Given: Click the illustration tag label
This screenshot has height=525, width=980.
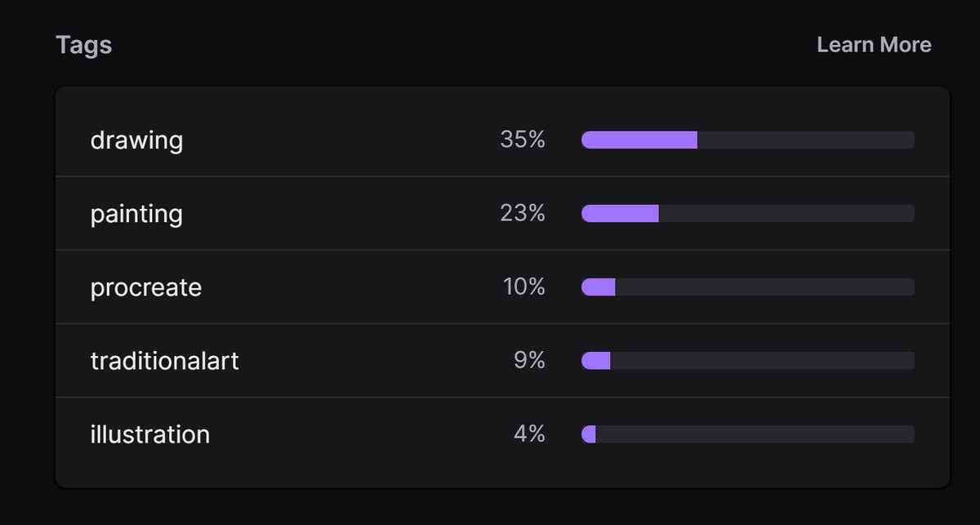Looking at the screenshot, I should 151,434.
